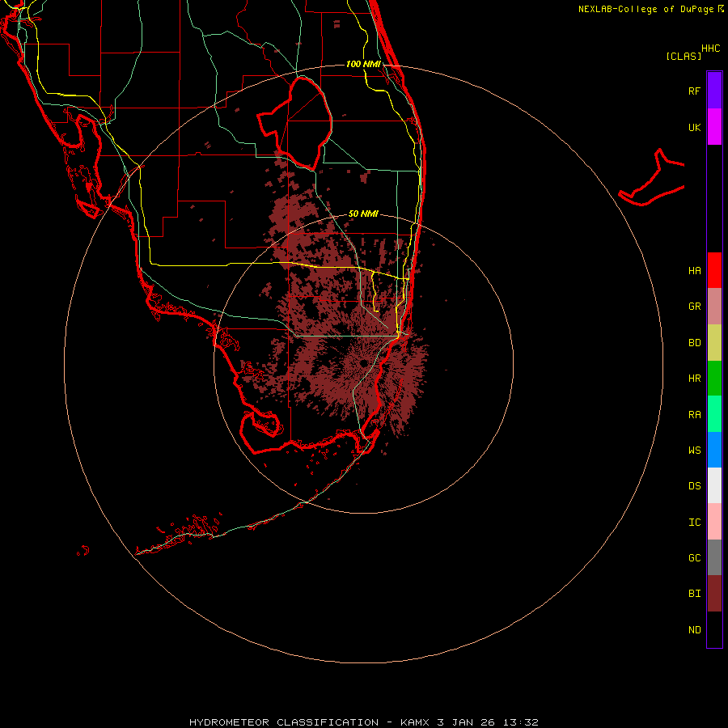The image size is (728, 728).
Task: Click the radar site center dot
Action: point(363,363)
